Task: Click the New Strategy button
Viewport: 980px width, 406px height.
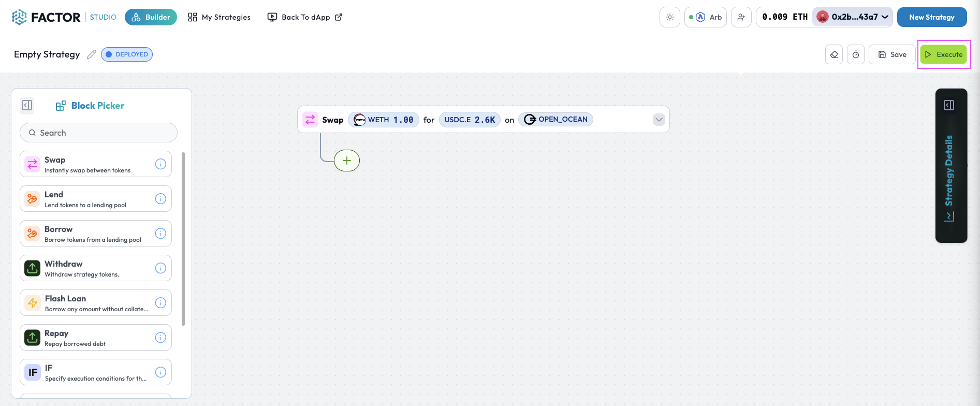Action: click(931, 17)
